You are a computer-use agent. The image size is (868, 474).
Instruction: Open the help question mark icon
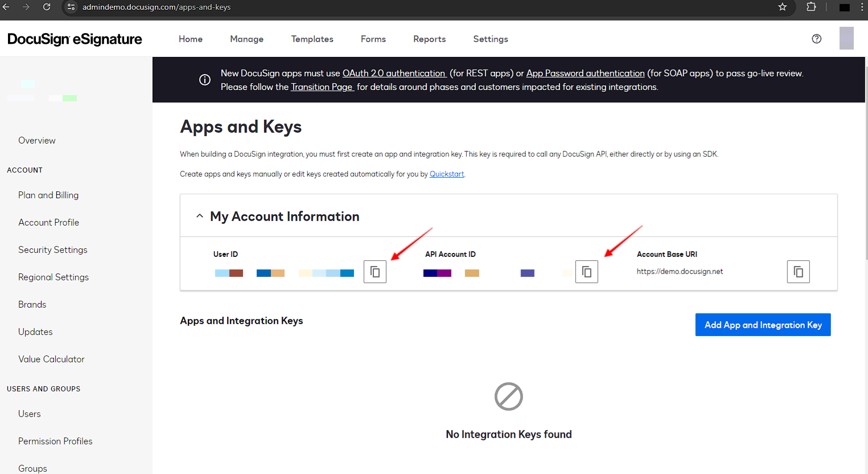[x=817, y=39]
